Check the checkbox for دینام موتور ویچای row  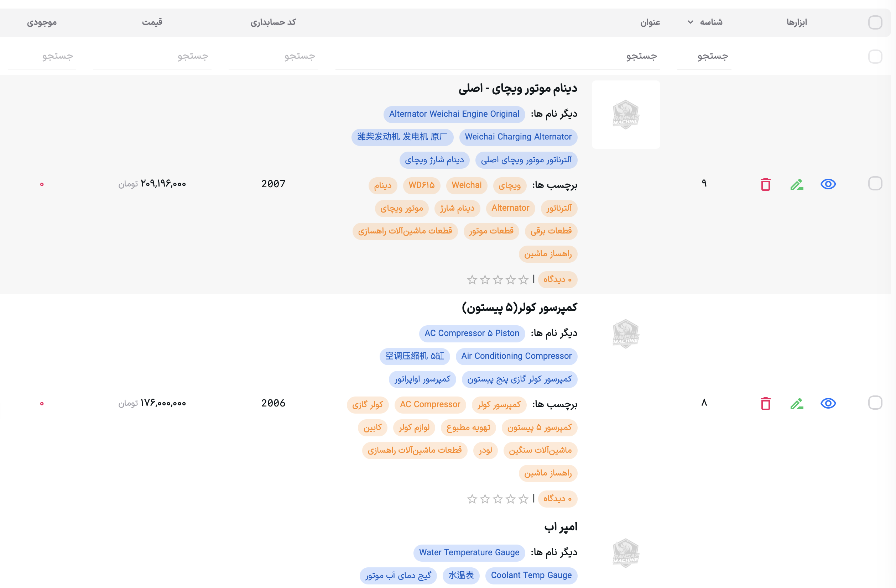coord(875,184)
